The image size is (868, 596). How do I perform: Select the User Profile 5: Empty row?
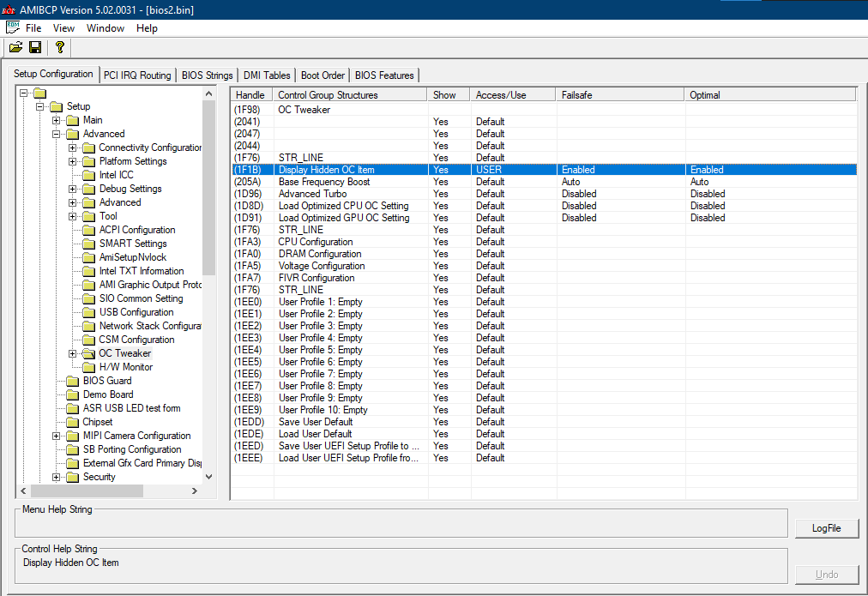(544, 350)
